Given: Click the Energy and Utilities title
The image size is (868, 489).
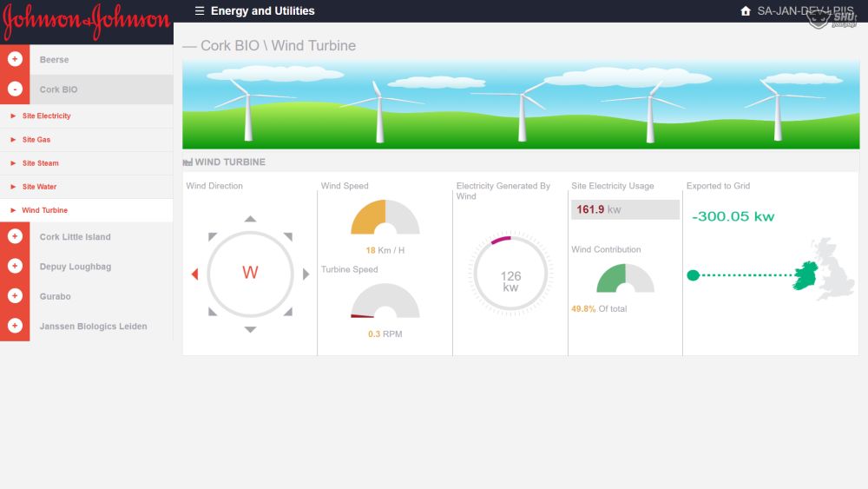Looking at the screenshot, I should 262,11.
